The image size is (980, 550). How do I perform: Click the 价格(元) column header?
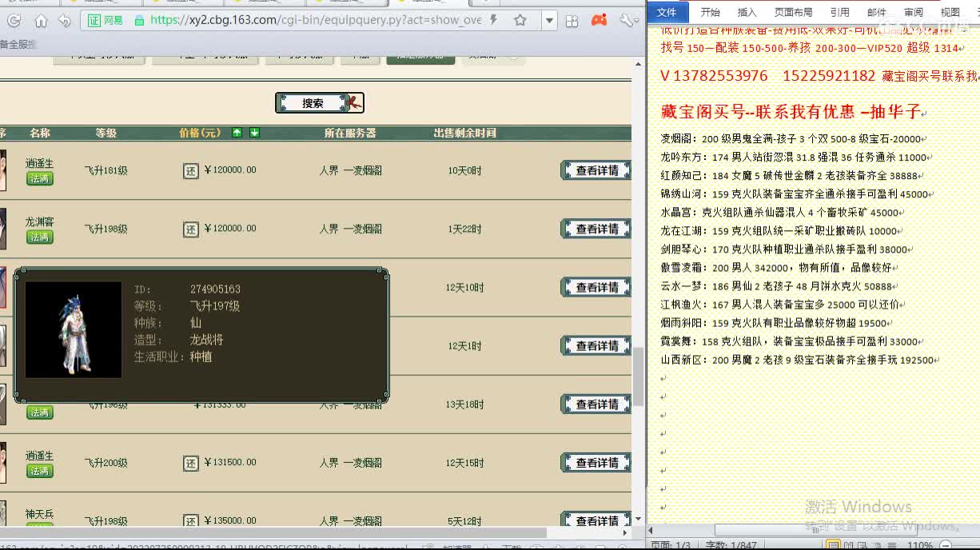coord(200,133)
